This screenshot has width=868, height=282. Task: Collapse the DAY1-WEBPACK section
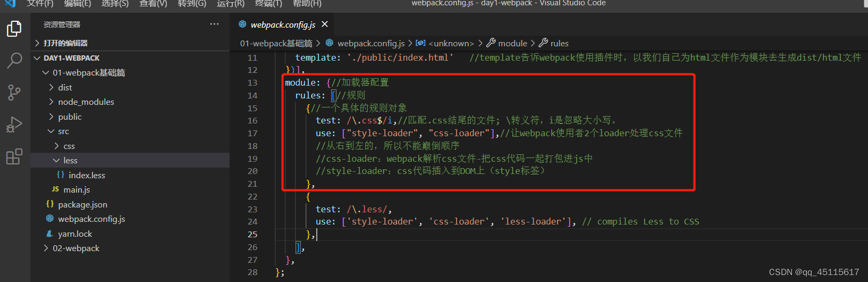point(130,58)
